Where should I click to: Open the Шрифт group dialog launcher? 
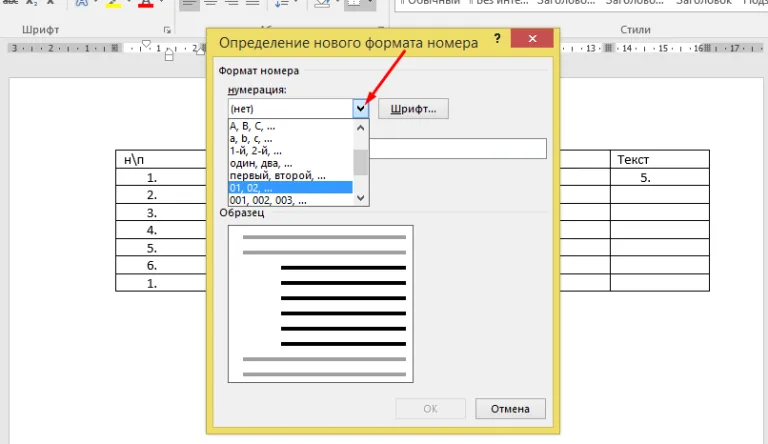(167, 30)
